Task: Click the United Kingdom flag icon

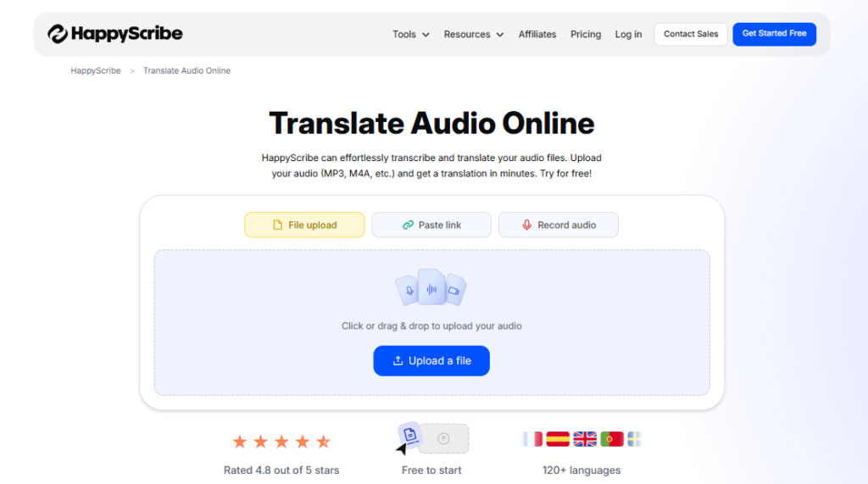Action: pos(585,439)
